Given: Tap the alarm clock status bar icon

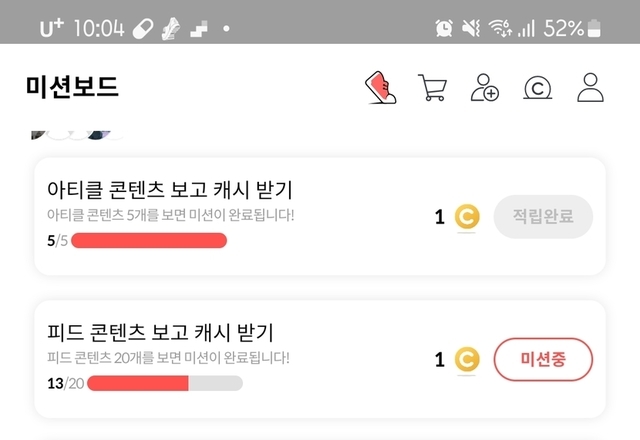Looking at the screenshot, I should pyautogui.click(x=444, y=28).
